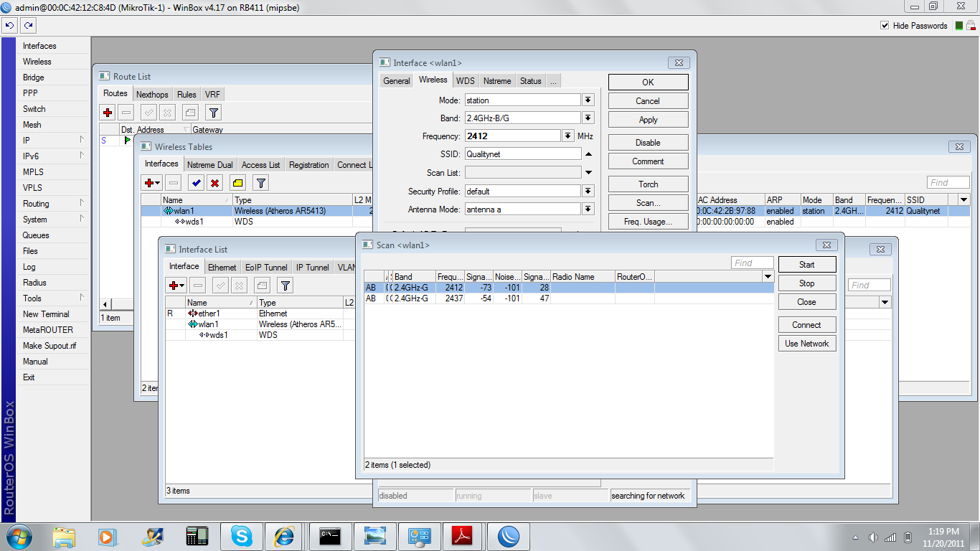Image resolution: width=980 pixels, height=551 pixels.
Task: Add a new interface in Wireless Tables
Action: click(151, 182)
